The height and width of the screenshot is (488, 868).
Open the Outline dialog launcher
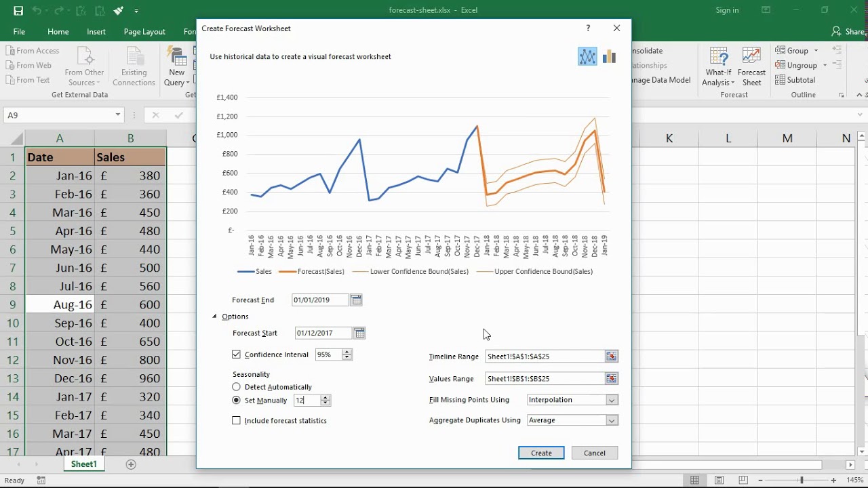point(842,95)
